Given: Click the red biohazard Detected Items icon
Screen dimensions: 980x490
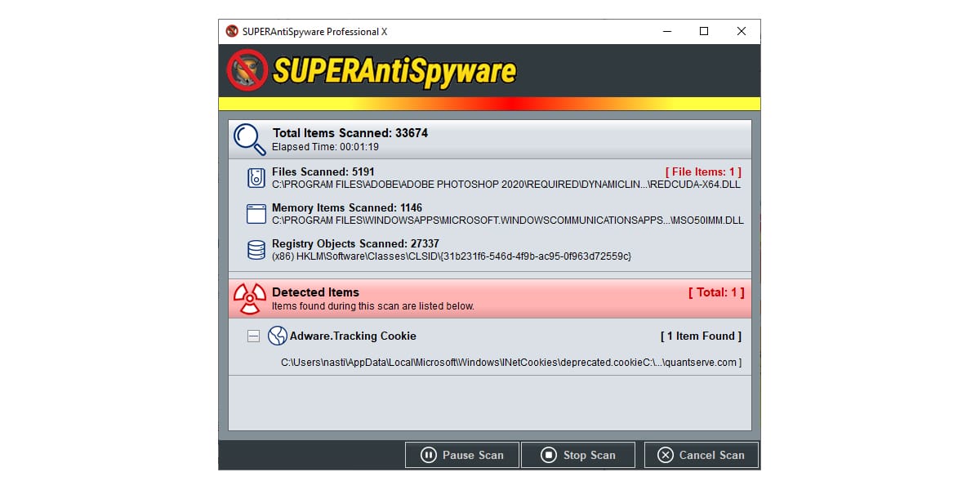Looking at the screenshot, I should (x=250, y=298).
